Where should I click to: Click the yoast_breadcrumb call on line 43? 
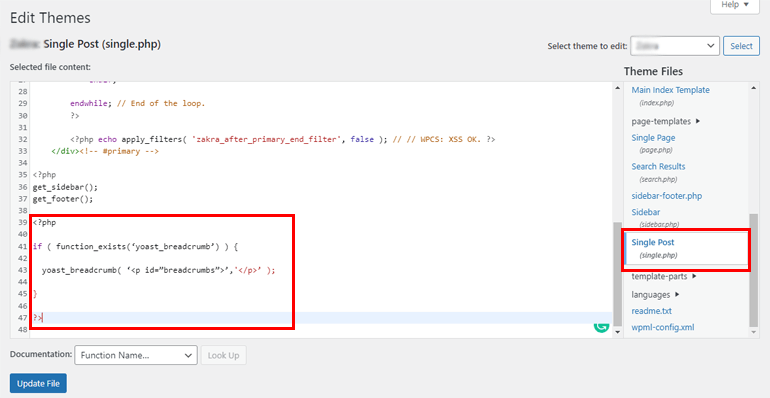click(159, 270)
